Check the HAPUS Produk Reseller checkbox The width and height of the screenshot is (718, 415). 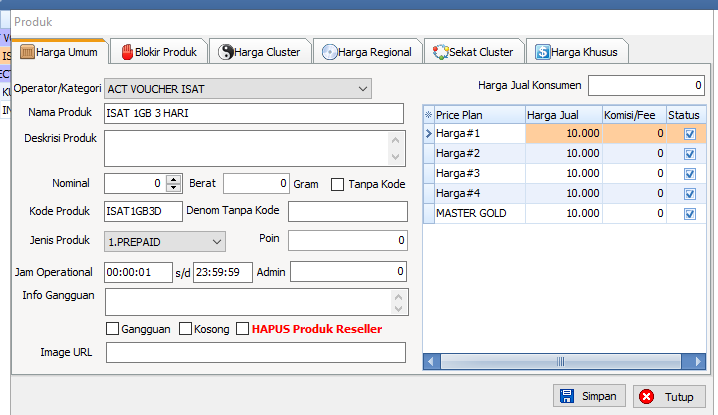pyautogui.click(x=242, y=329)
